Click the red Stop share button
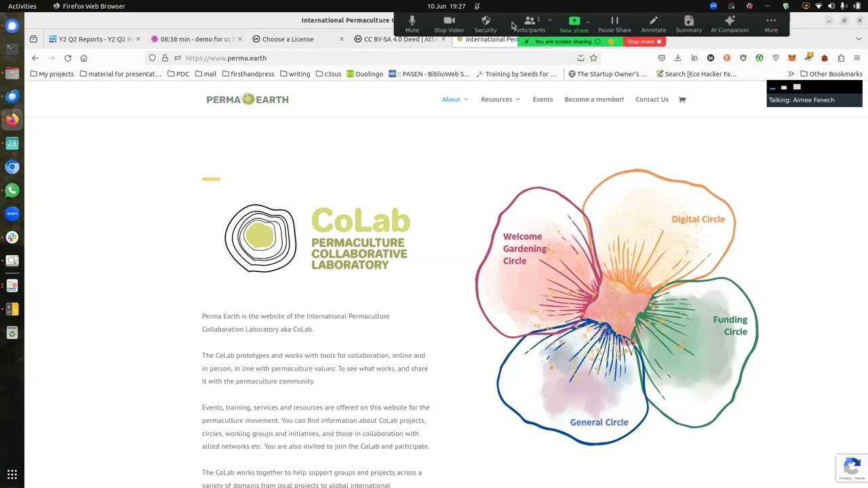 pyautogui.click(x=644, y=41)
